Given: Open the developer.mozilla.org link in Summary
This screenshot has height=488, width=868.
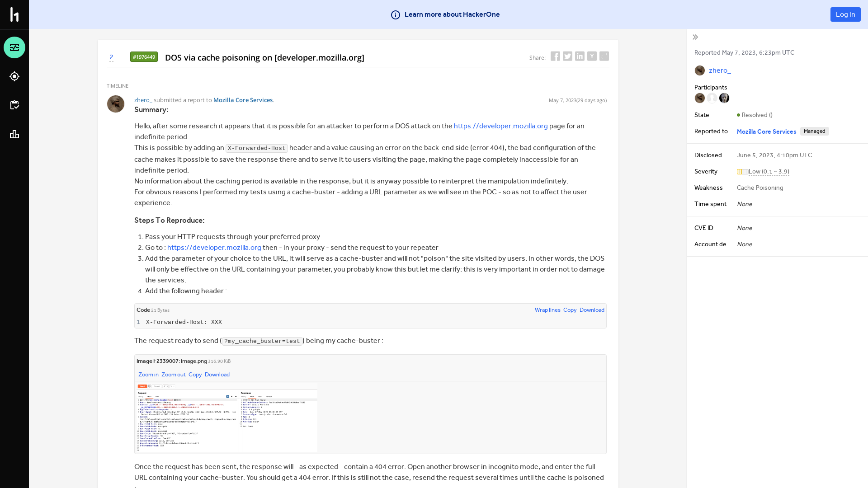Looking at the screenshot, I should tap(500, 126).
